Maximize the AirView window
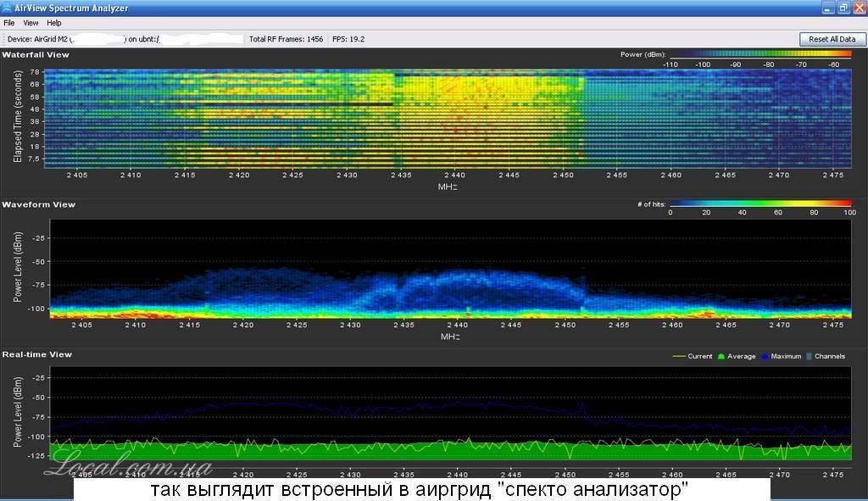Screen dimensions: 868x501 pyautogui.click(x=843, y=8)
